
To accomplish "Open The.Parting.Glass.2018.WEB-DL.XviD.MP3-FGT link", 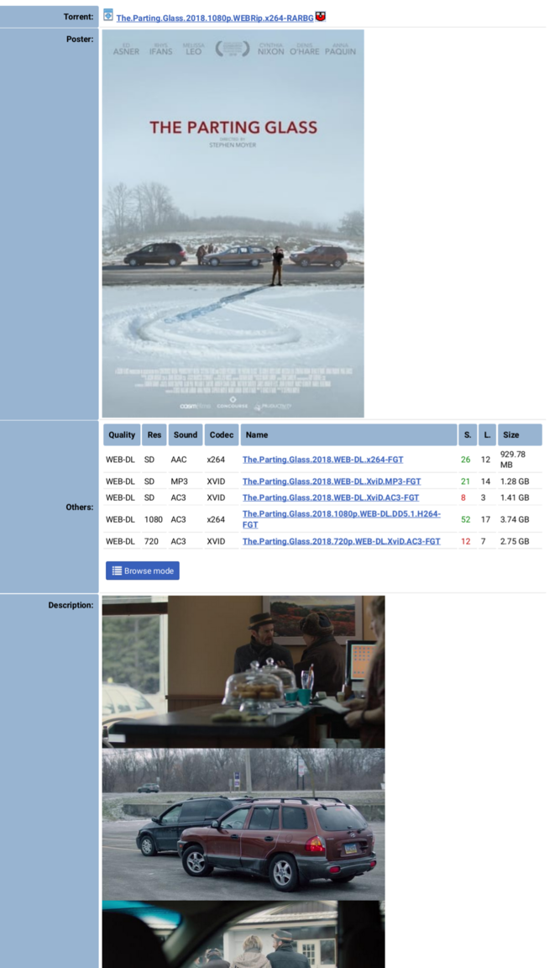I will pos(332,481).
